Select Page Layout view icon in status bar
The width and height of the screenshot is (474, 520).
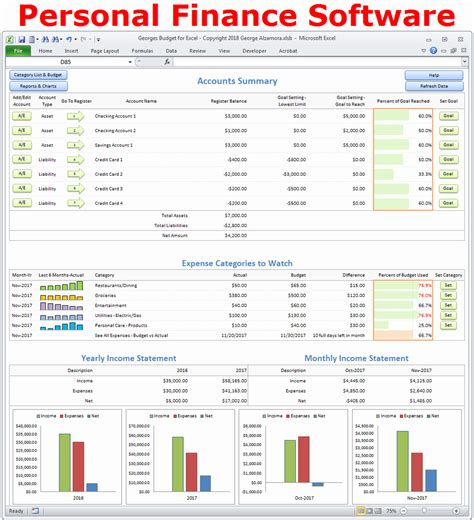(369, 511)
